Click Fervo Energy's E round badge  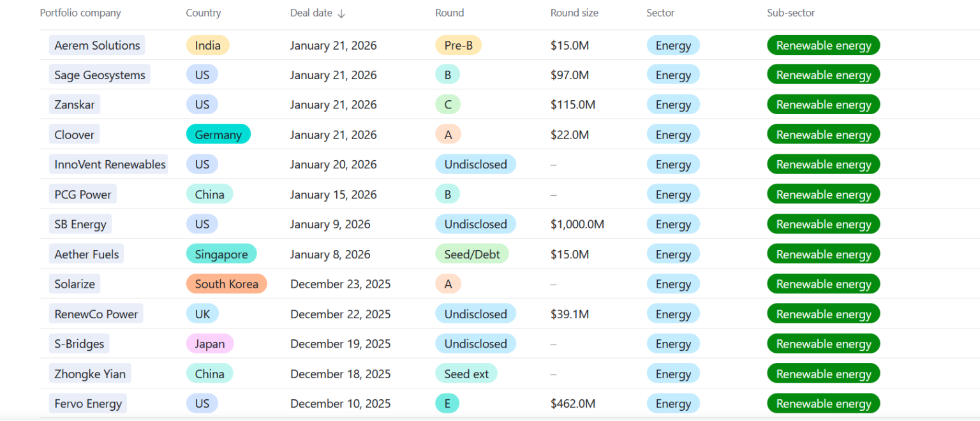447,404
